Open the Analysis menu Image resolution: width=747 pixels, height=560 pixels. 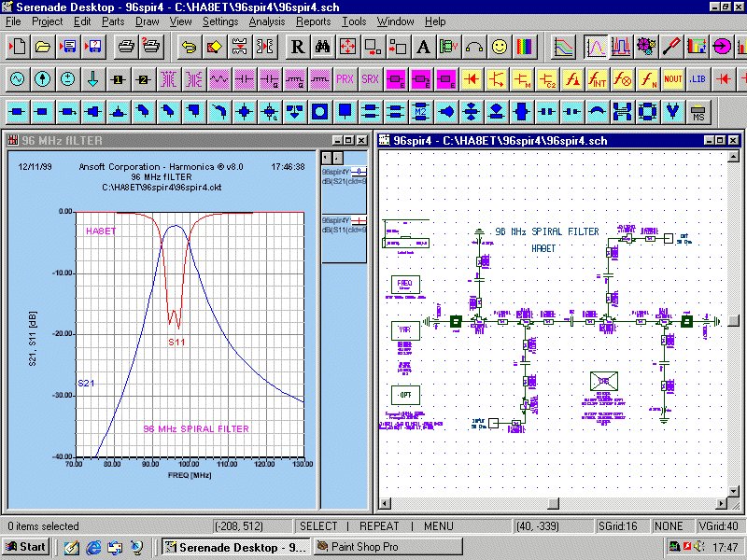(266, 21)
